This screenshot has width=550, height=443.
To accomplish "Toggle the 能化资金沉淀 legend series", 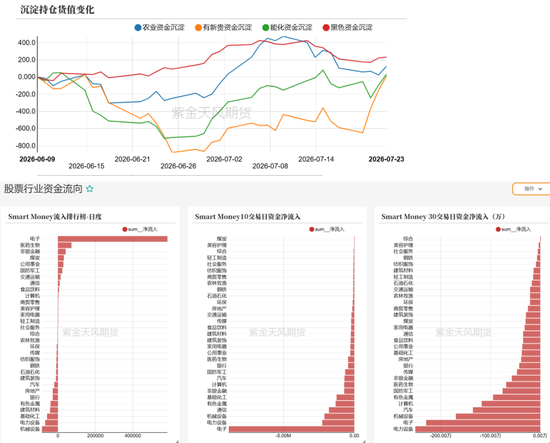I will (x=287, y=27).
